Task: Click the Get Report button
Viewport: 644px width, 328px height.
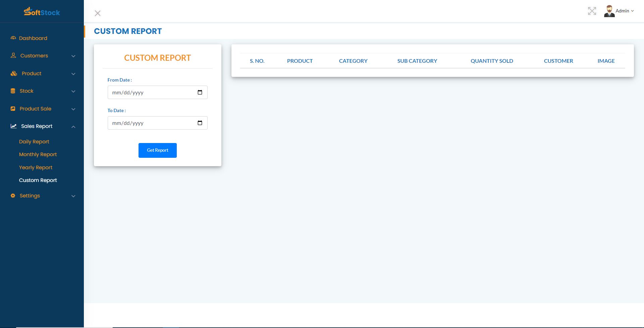Action: click(x=158, y=150)
